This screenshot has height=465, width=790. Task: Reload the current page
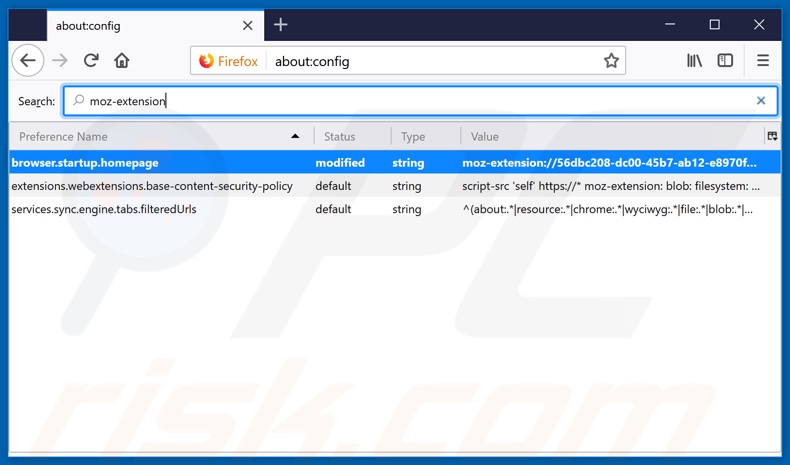[x=91, y=61]
